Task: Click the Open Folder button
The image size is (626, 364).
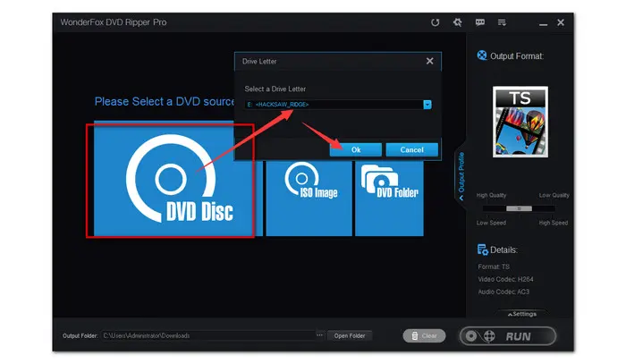Action: [x=350, y=335]
